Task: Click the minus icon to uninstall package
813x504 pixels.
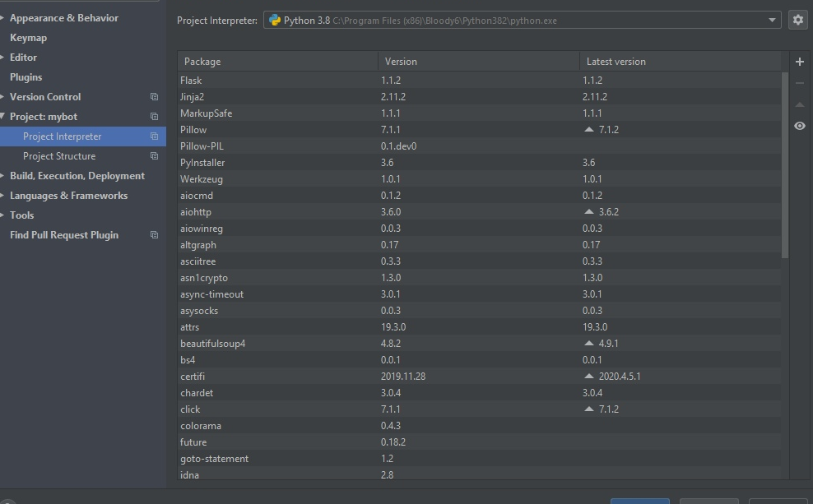Action: pyautogui.click(x=799, y=83)
